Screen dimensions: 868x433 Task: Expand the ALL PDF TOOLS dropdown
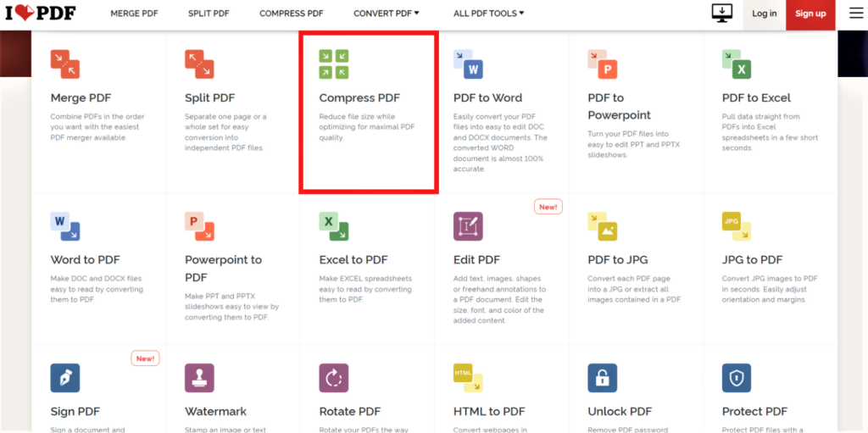click(489, 14)
